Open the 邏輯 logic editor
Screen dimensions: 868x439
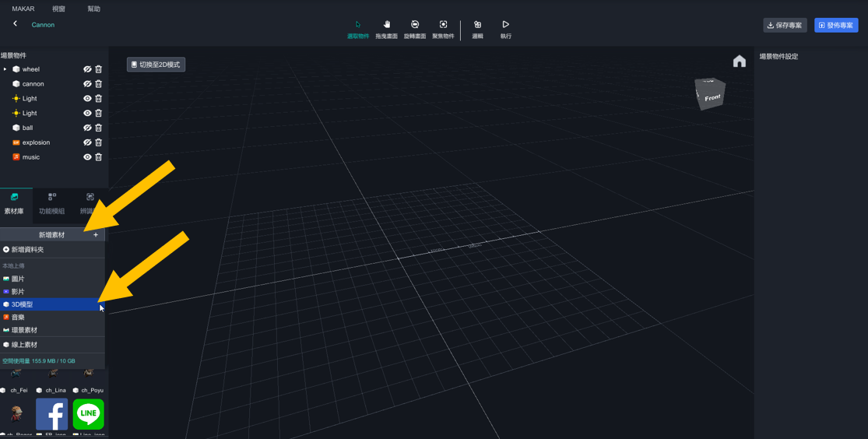(x=477, y=29)
